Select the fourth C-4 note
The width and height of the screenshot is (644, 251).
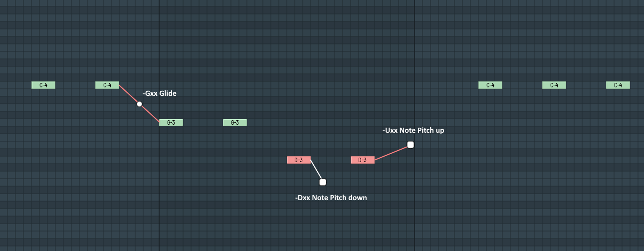pos(554,85)
